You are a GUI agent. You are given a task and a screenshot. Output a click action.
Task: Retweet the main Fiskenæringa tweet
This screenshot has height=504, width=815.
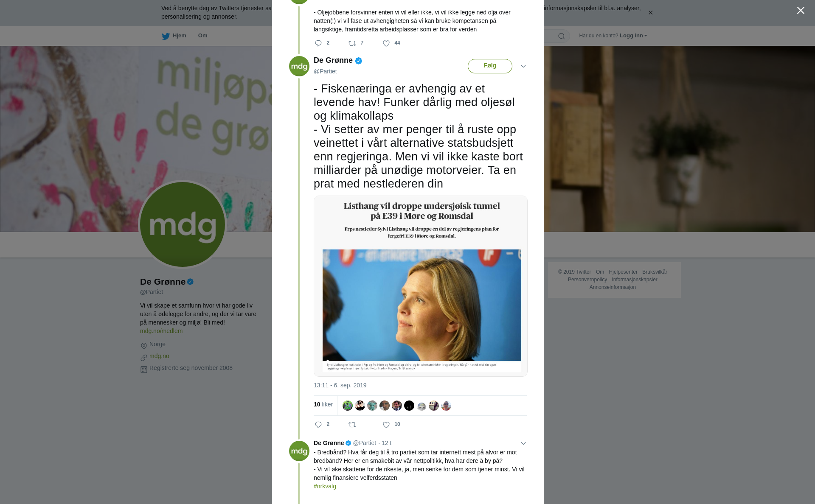click(x=352, y=425)
